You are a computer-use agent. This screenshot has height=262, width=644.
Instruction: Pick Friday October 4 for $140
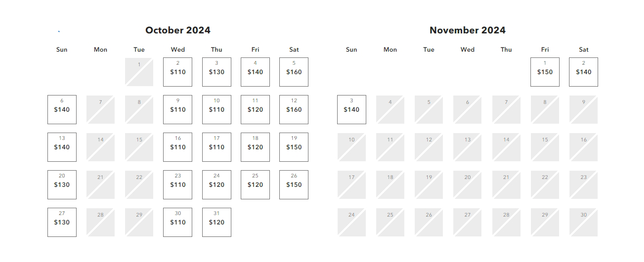[255, 72]
